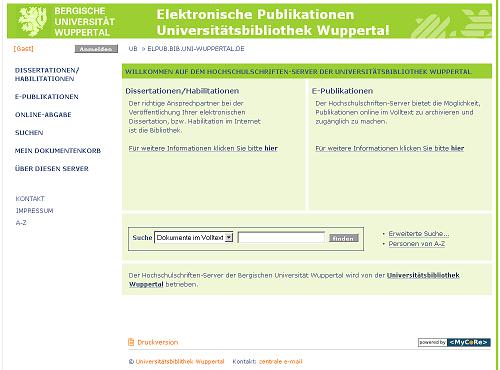Click the finden search button
The height and width of the screenshot is (370, 500).
[x=344, y=238]
